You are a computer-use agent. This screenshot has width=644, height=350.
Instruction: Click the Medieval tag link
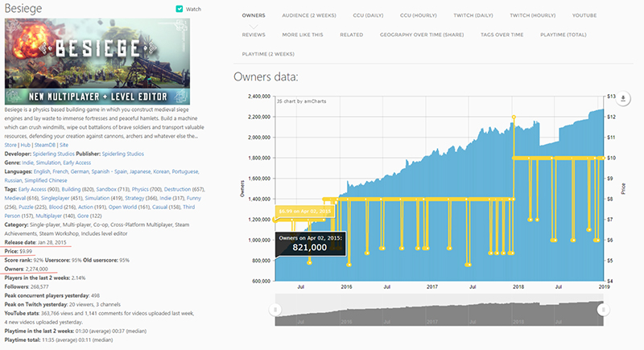pos(14,198)
